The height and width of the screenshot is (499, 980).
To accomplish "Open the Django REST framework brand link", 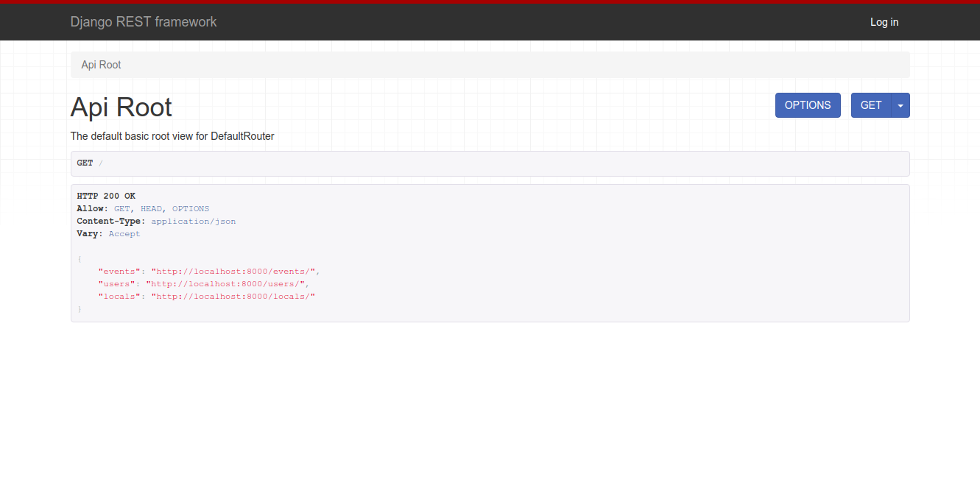I will pyautogui.click(x=144, y=22).
